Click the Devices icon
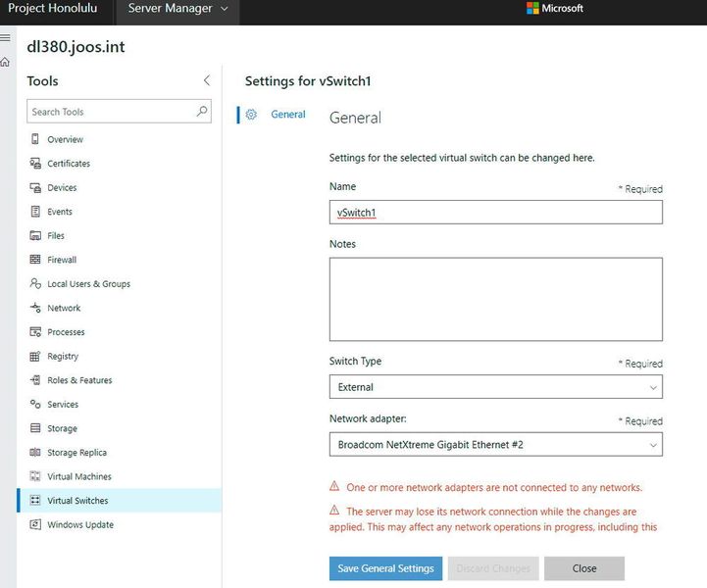This screenshot has width=707, height=588. 34,187
